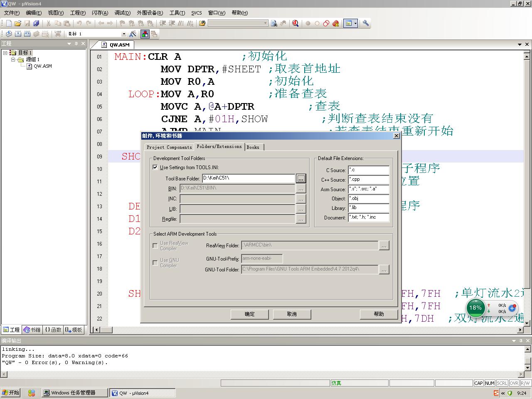Screen dimensions: 532x399
Task: Browse for GNU-Tool Folder
Action: 384,270
